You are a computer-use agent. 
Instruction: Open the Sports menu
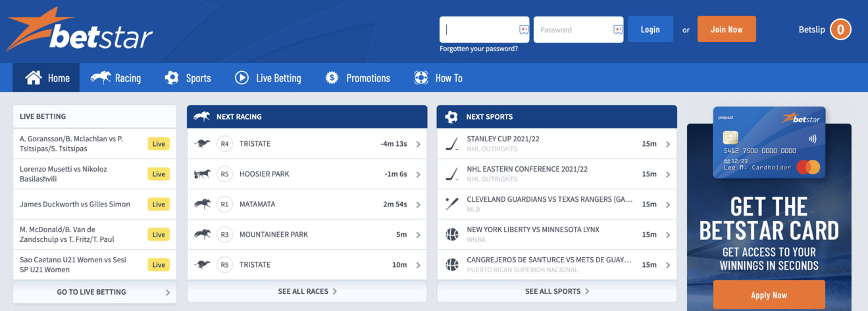click(x=188, y=78)
